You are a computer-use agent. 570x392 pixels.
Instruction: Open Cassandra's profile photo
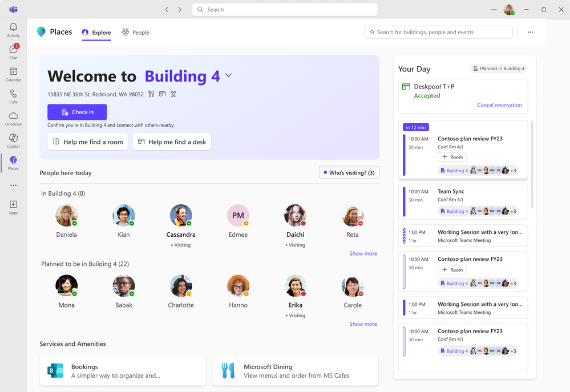coord(181,215)
